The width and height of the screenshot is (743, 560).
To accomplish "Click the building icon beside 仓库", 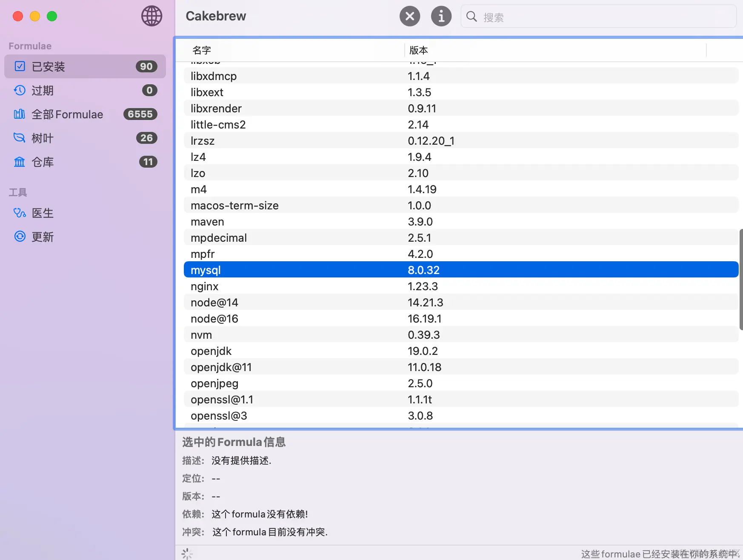I will [20, 162].
